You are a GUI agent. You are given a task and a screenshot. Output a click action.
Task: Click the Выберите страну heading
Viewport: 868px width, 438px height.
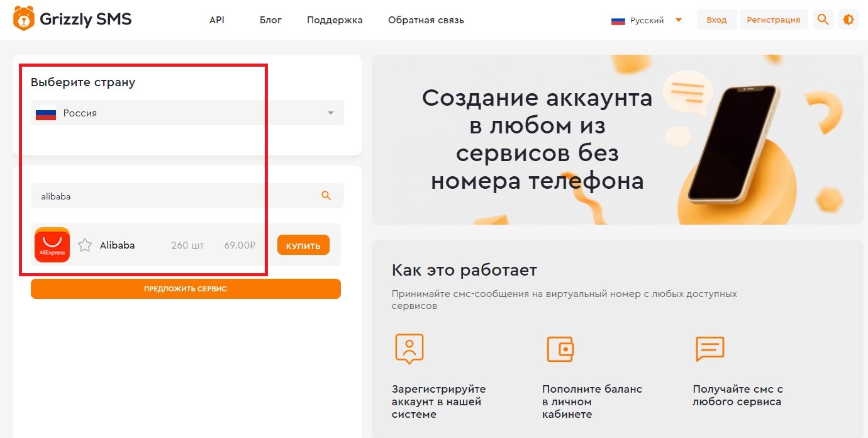tap(83, 82)
